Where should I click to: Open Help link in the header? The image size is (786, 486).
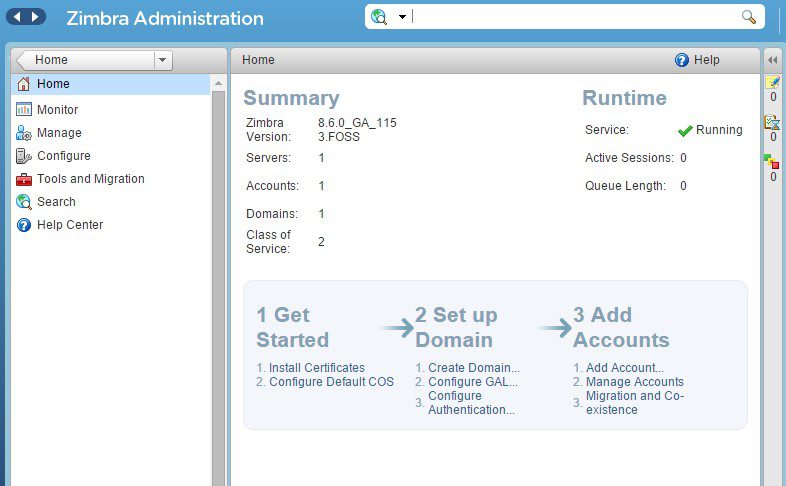[706, 60]
